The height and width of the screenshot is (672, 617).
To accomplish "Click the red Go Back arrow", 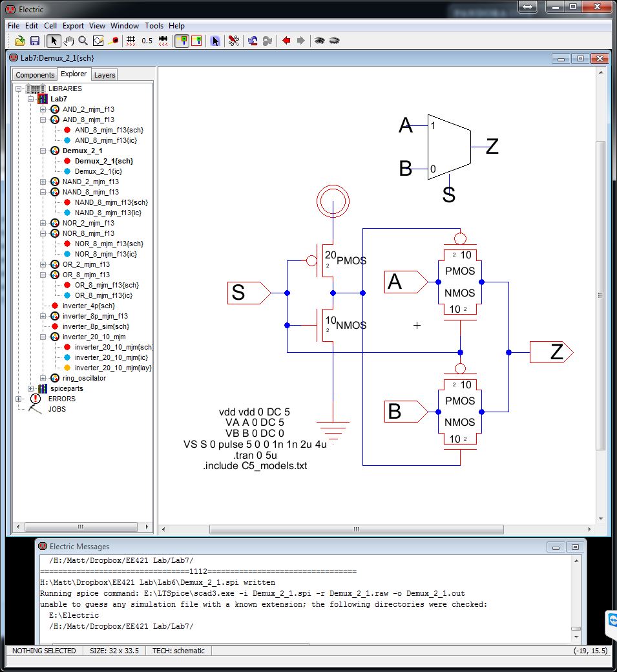I will pos(286,41).
